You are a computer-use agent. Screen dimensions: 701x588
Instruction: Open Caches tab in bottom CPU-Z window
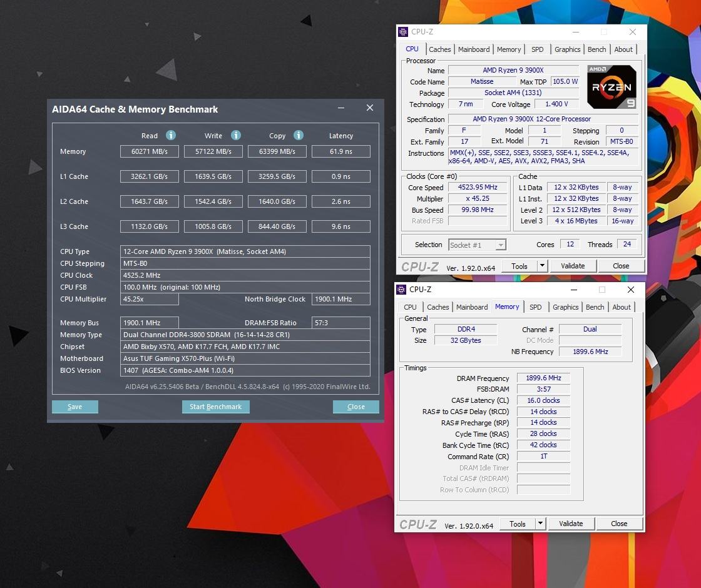[437, 307]
